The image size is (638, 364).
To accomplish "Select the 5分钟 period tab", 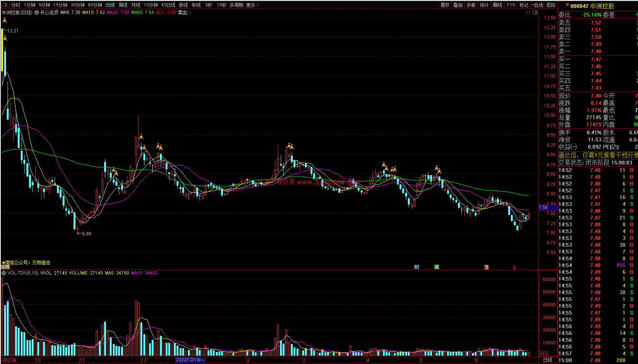I will pyautogui.click(x=44, y=5).
